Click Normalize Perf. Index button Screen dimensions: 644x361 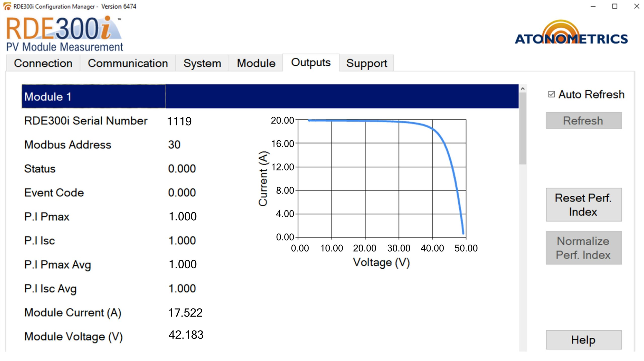pyautogui.click(x=583, y=248)
